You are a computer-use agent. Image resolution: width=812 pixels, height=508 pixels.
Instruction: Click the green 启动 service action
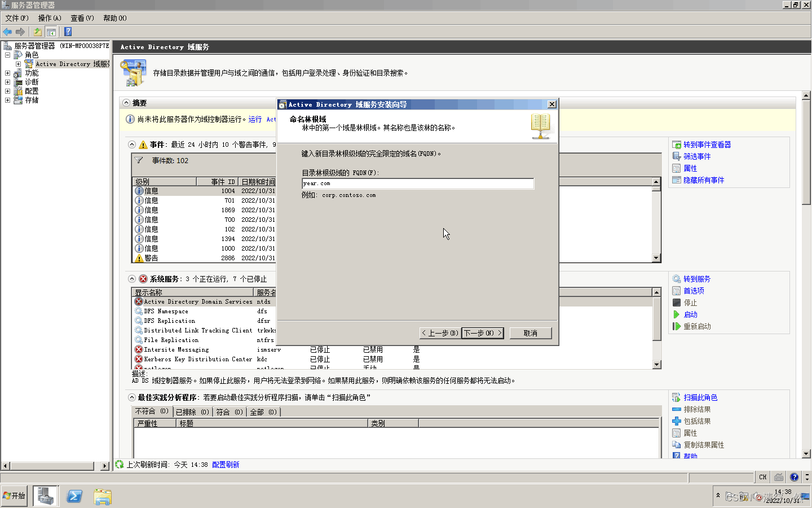690,314
